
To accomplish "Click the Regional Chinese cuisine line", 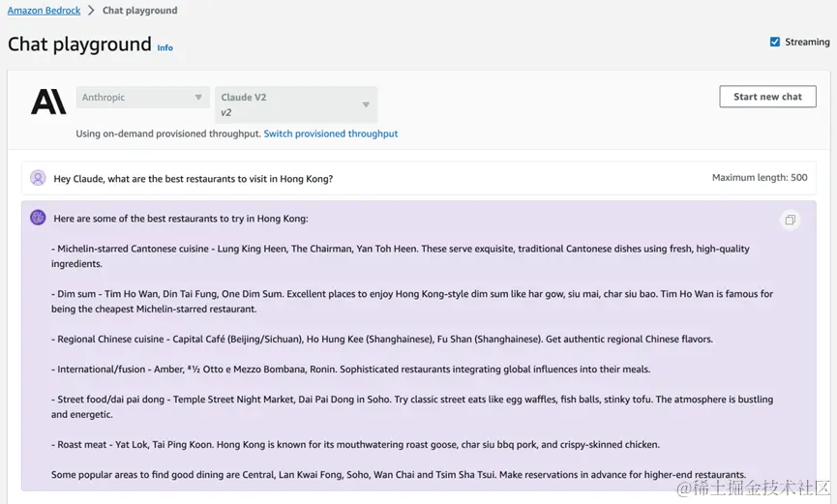I will click(x=382, y=339).
